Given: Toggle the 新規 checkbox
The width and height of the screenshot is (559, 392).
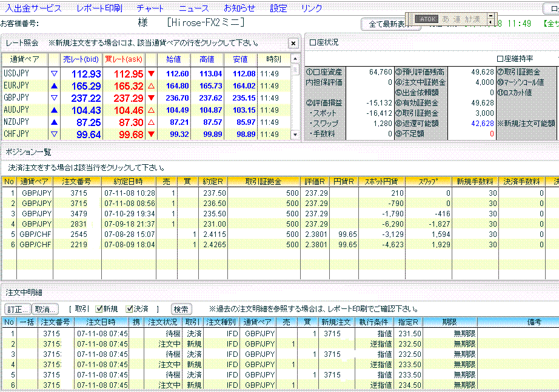Looking at the screenshot, I should coord(99,309).
